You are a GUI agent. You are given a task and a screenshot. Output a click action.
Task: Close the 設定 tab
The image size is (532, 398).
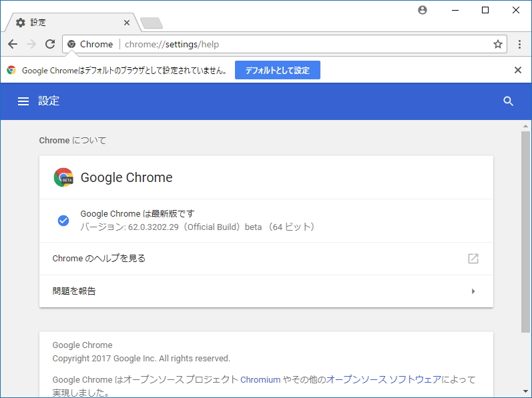coord(127,23)
